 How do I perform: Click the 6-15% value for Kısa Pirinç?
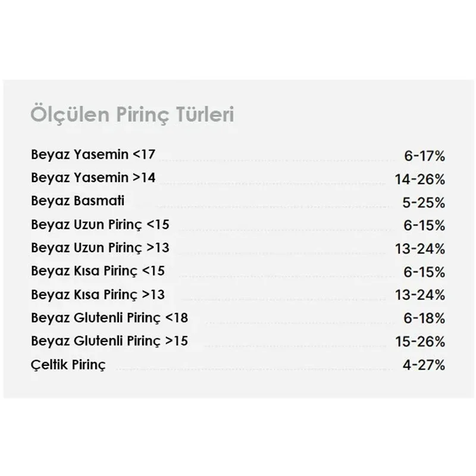coord(424,273)
